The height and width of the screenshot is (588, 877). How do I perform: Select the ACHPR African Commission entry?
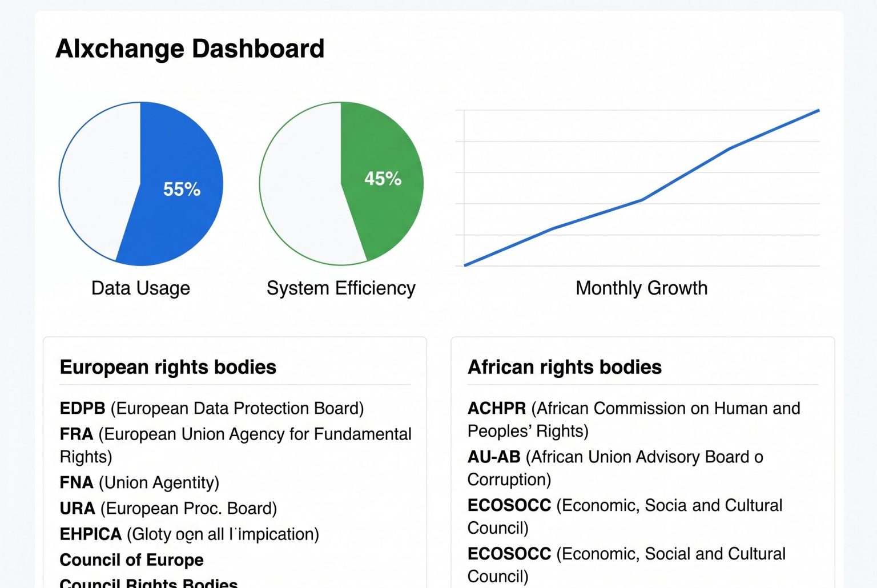click(x=633, y=420)
